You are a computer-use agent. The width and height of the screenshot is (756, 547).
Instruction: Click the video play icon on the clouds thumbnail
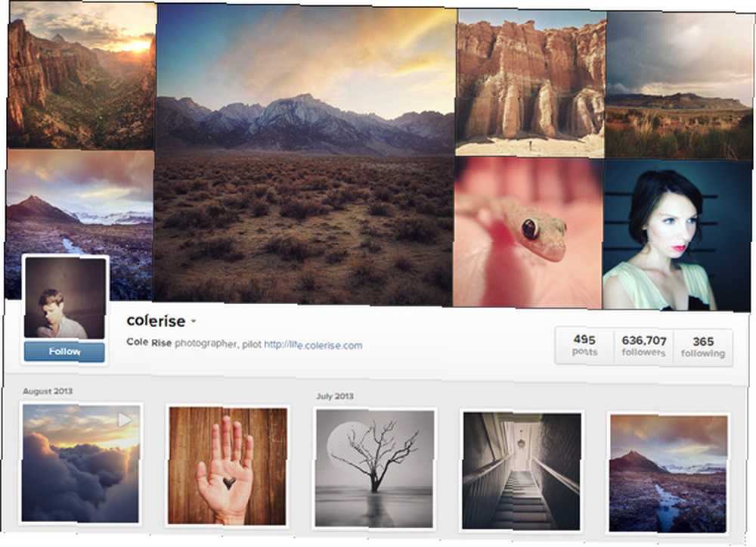click(x=125, y=420)
